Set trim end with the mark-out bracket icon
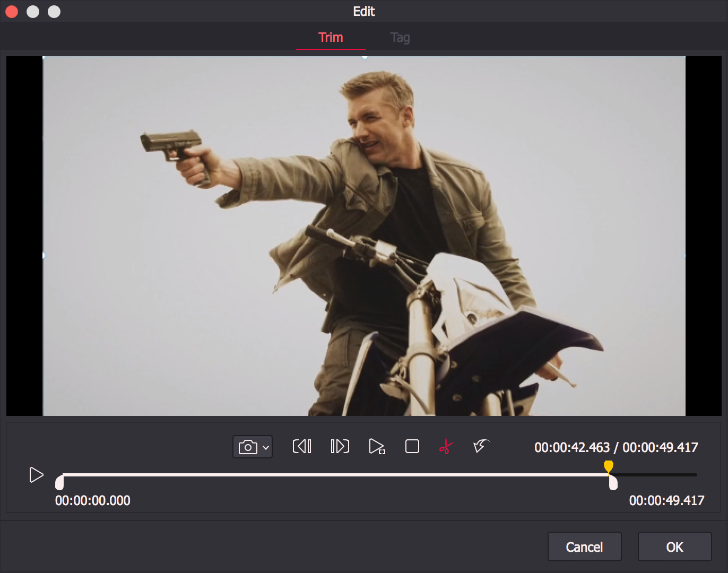Screen dimensions: 728x573 coord(340,446)
